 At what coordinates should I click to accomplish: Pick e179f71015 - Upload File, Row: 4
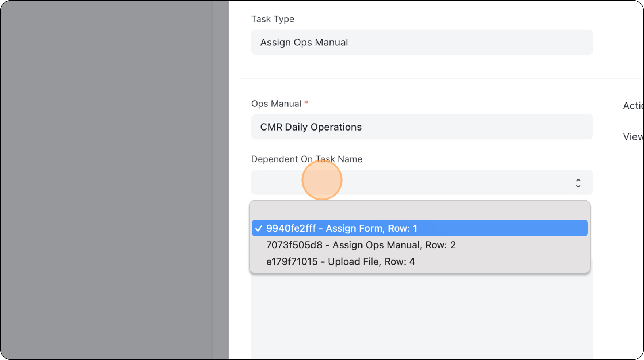tap(340, 262)
